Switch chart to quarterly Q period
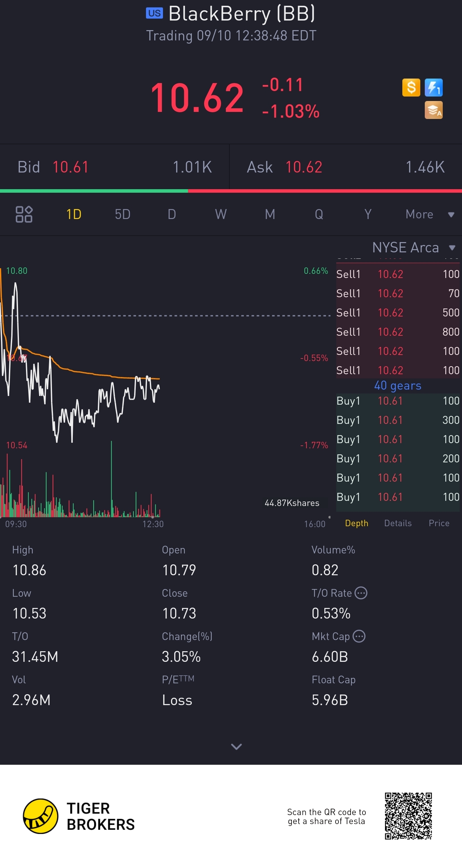 point(319,214)
